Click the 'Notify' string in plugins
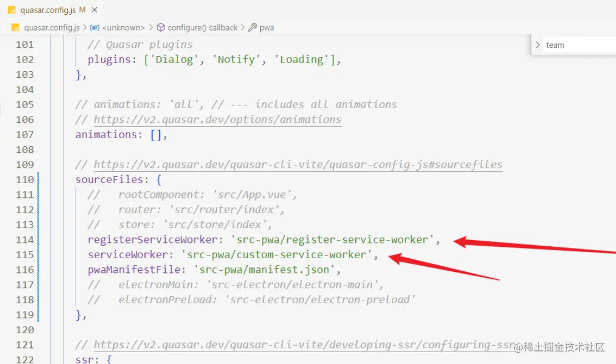Screen dimensions: 616x364 [x=236, y=59]
